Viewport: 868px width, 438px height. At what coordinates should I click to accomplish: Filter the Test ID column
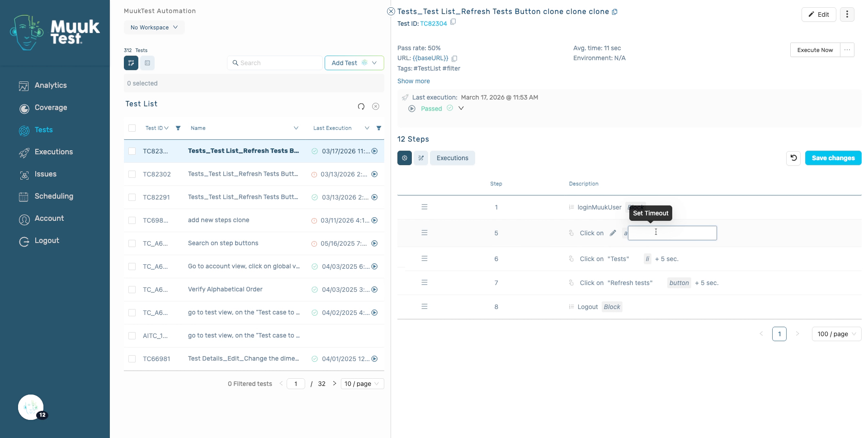(178, 128)
